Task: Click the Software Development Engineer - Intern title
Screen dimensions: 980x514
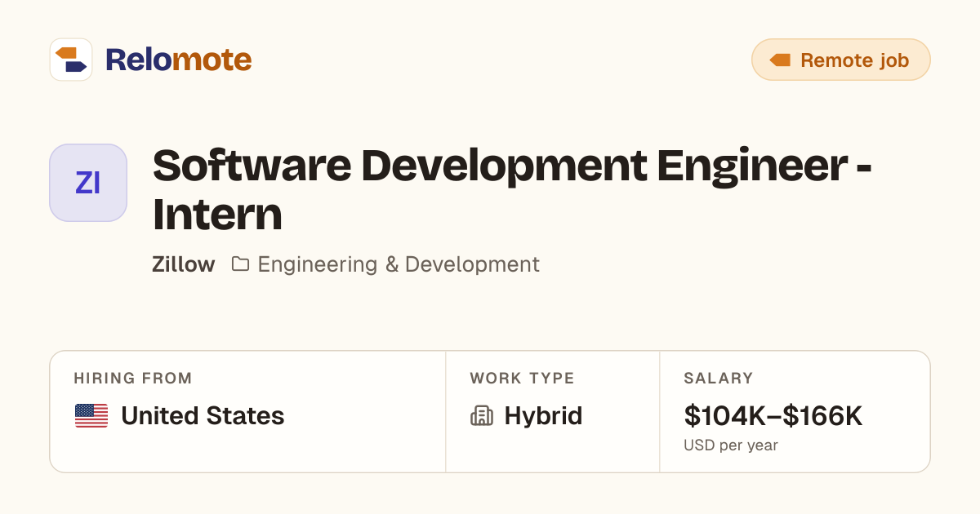Action: pos(512,189)
